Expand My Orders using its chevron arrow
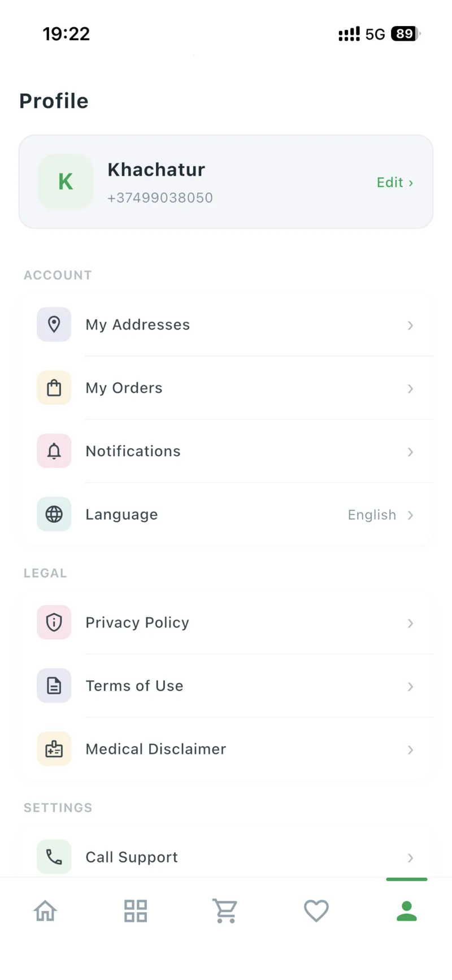Viewport: 452px width, 980px height. coord(411,389)
